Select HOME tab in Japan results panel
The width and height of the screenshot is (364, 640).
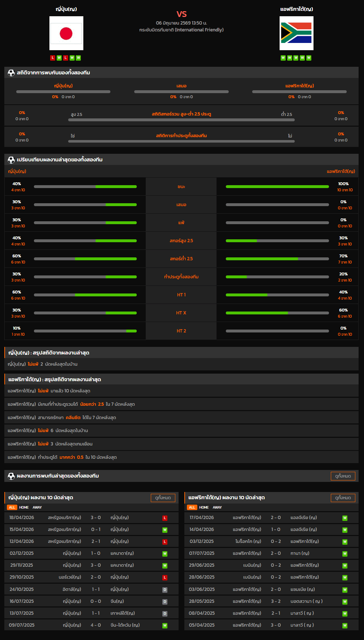click(x=24, y=508)
